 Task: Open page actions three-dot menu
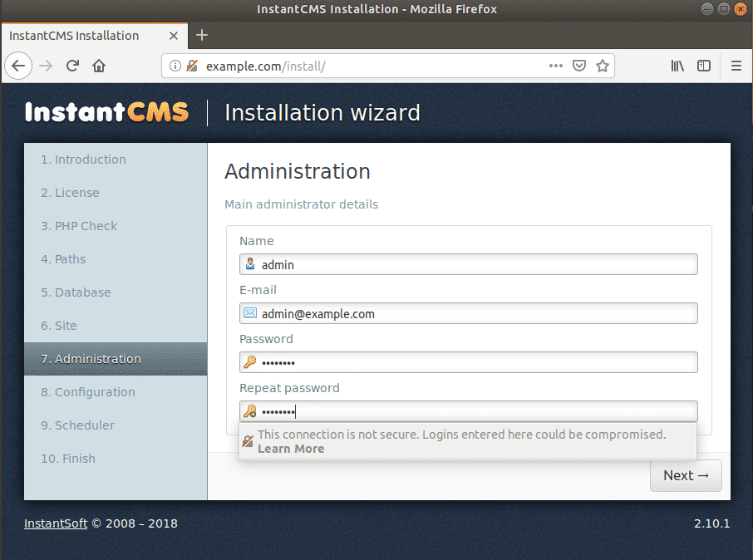pos(556,66)
